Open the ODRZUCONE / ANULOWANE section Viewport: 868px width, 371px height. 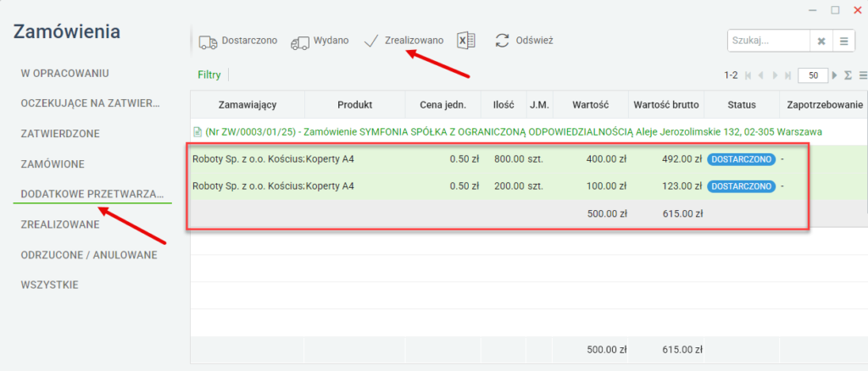(x=88, y=255)
